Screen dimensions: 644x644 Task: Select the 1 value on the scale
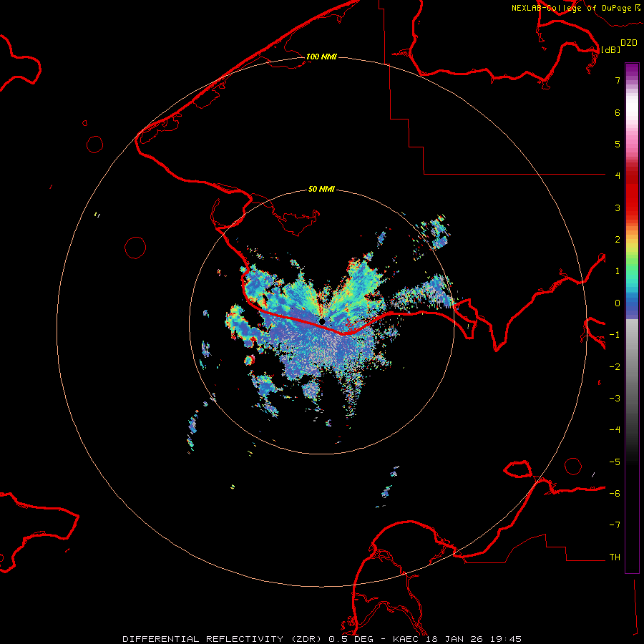pos(618,271)
